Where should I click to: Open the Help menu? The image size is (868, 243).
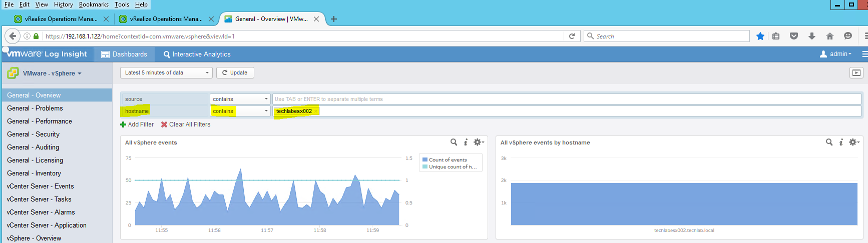pyautogui.click(x=141, y=4)
